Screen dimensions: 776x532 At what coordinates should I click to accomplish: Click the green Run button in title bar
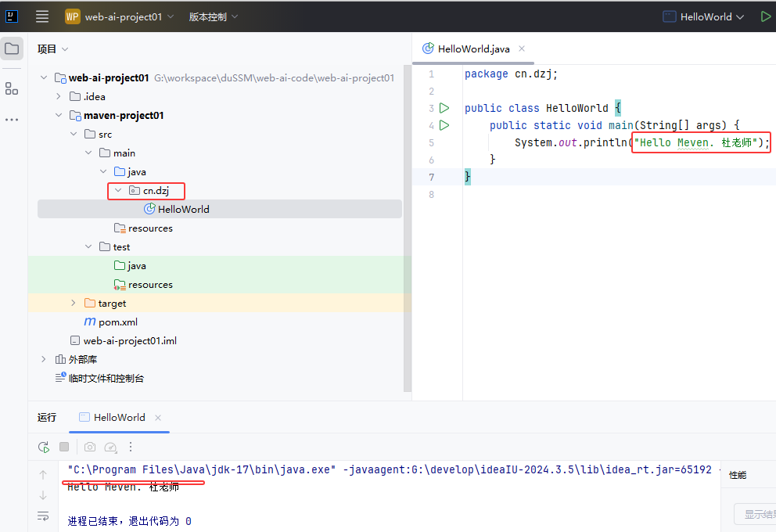click(765, 16)
